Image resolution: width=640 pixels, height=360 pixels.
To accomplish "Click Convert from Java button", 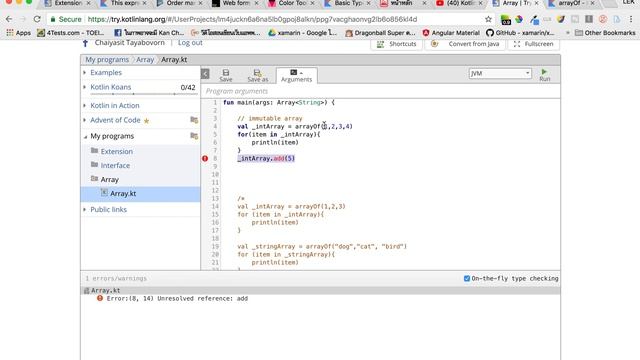I will (465, 44).
